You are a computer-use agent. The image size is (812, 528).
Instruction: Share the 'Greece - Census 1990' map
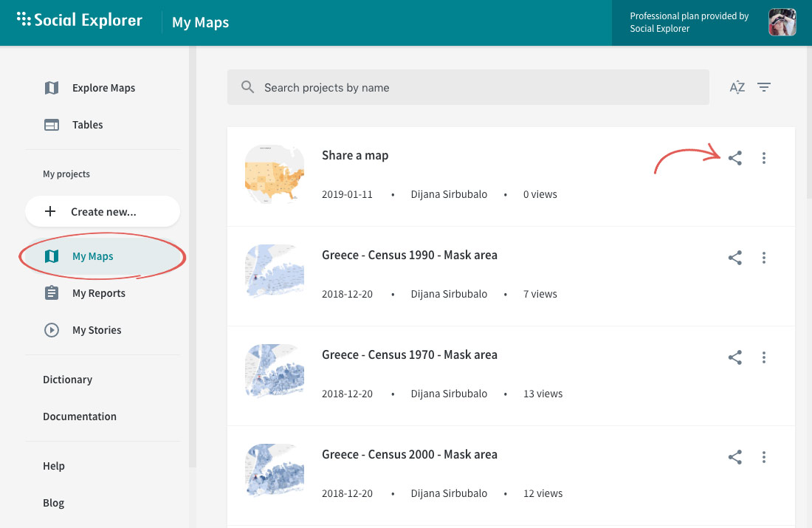pyautogui.click(x=735, y=258)
